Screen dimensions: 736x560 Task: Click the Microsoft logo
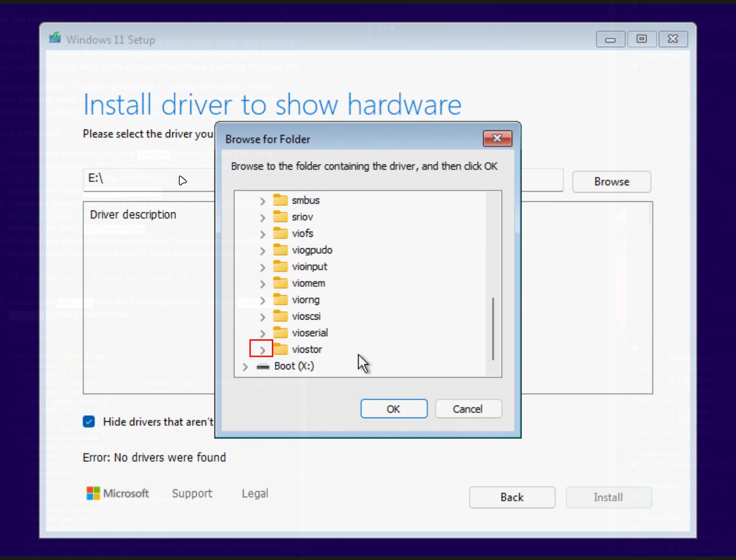[x=93, y=493]
